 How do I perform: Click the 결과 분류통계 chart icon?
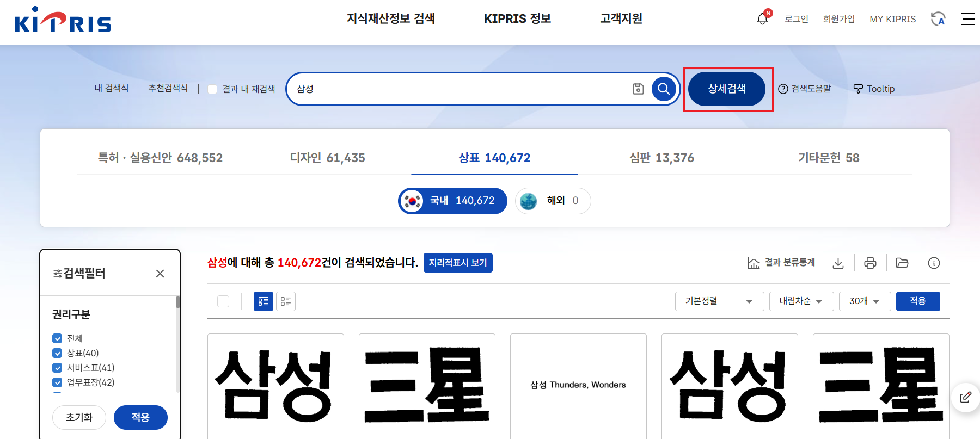[754, 263]
